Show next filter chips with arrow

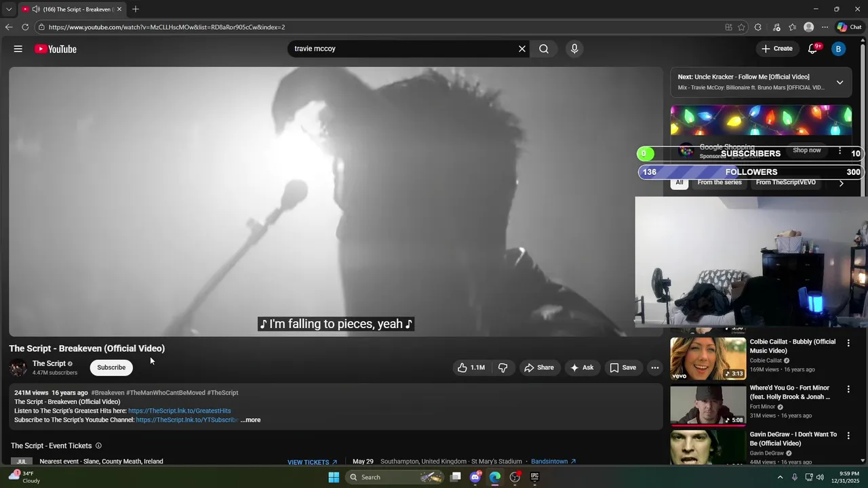(842, 183)
